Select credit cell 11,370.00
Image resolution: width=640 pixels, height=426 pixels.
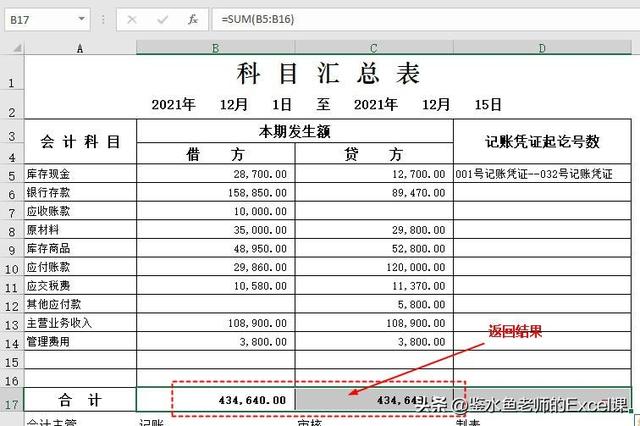[374, 286]
